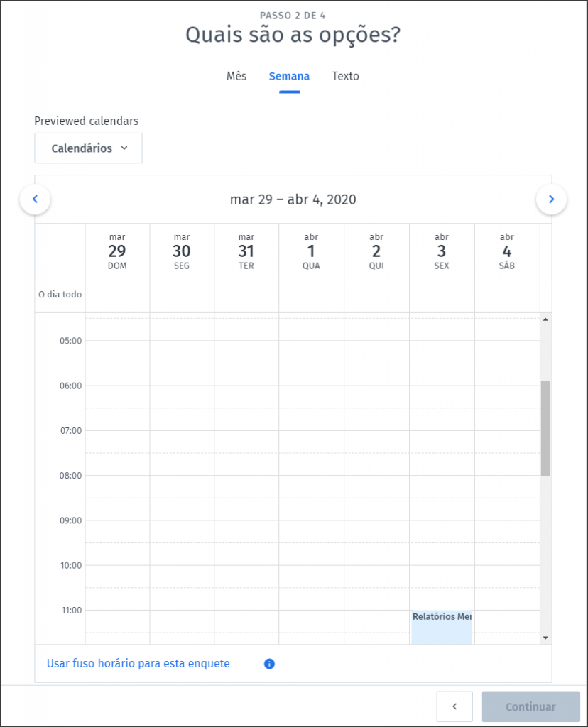
Task: Switch to the Texto tab
Action: click(x=345, y=76)
